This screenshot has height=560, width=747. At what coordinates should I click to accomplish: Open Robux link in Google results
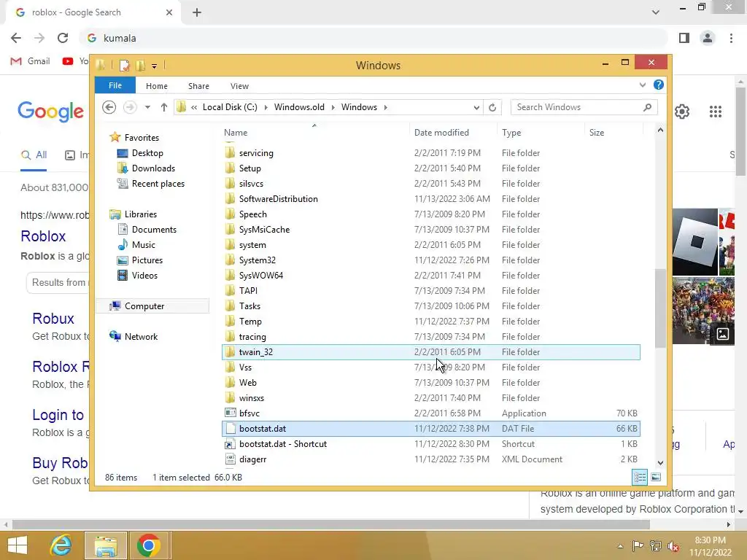pos(53,319)
